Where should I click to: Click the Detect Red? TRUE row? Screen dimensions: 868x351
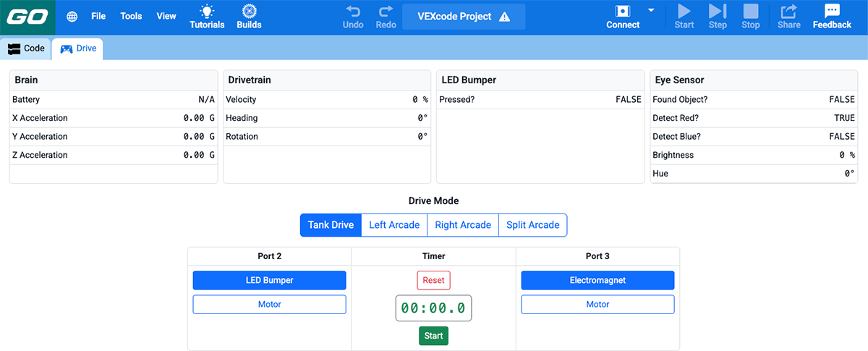[754, 118]
